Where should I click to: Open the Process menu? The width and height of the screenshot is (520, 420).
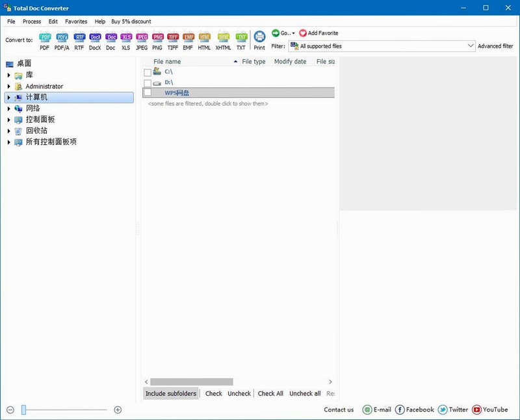tap(32, 21)
